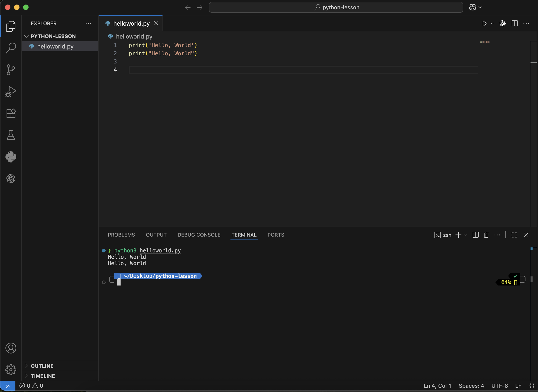Open the Python extension view
The height and width of the screenshot is (392, 538).
[x=11, y=157]
